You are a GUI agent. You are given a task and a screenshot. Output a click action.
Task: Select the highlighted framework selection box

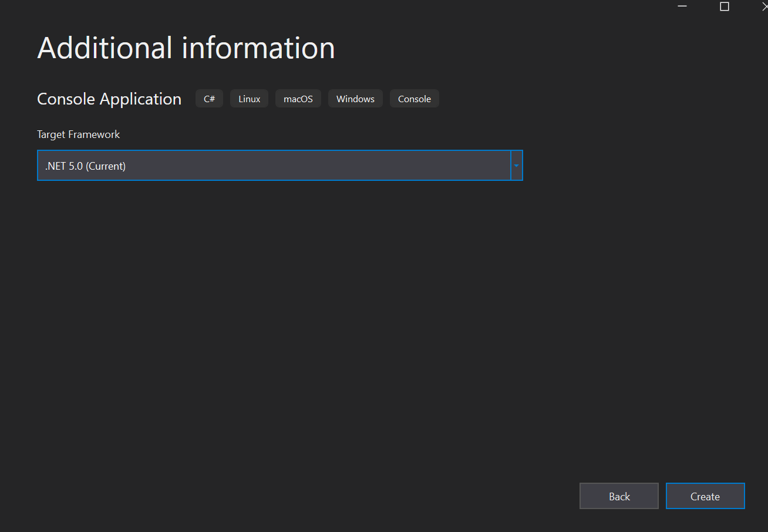pyautogui.click(x=276, y=165)
